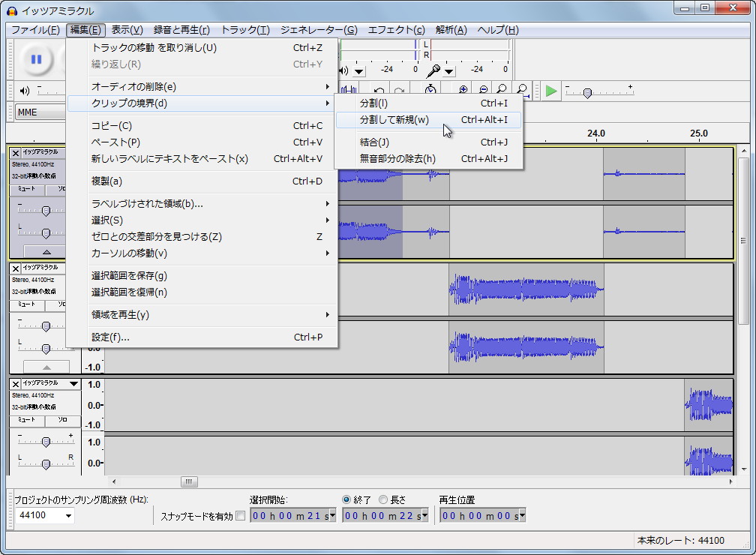Click the Sync-Lock clock icon
756x555 pixels.
(x=430, y=90)
